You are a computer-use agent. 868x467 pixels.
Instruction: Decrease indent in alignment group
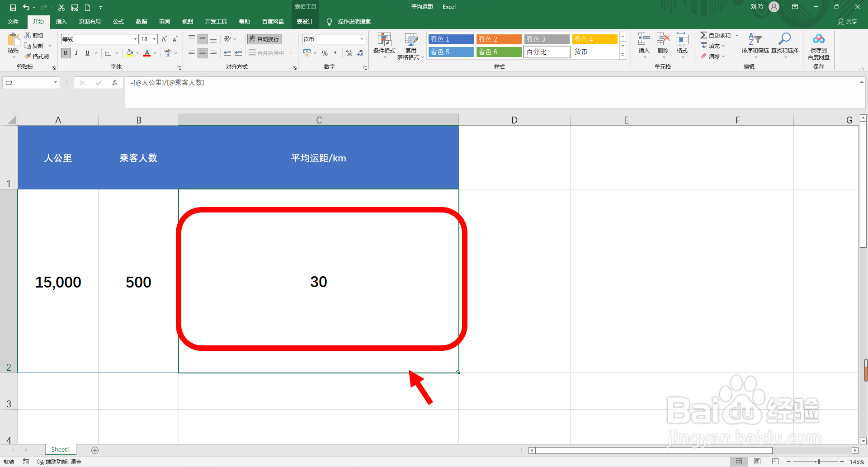[x=227, y=53]
